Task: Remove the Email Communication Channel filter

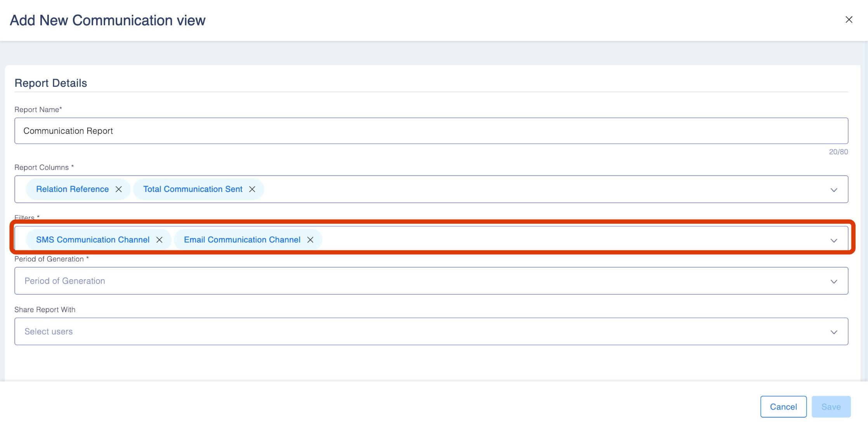Action: pos(310,240)
